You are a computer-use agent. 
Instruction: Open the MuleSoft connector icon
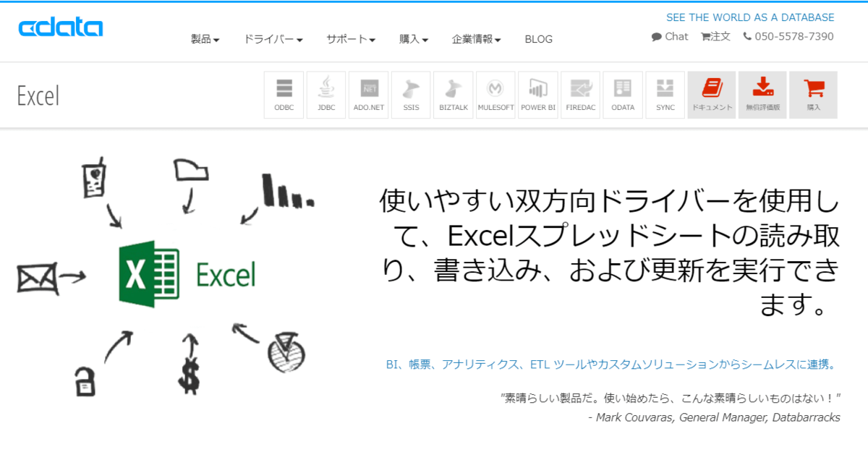(495, 95)
